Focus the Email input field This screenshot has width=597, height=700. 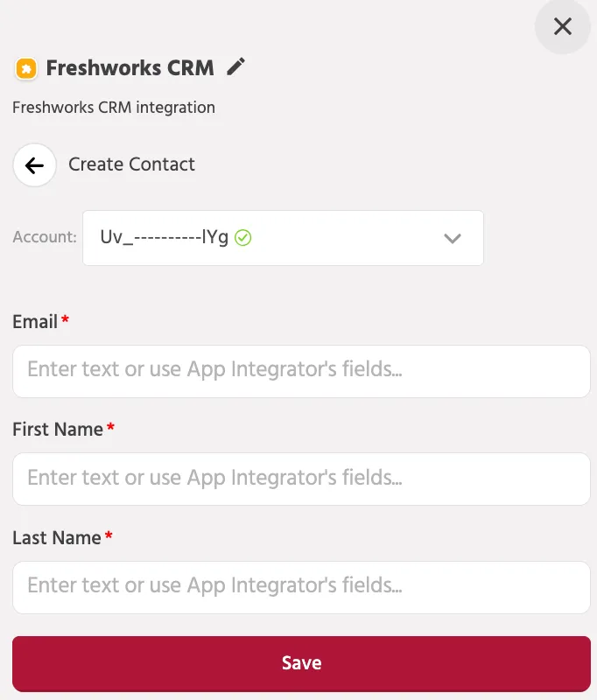coord(301,371)
